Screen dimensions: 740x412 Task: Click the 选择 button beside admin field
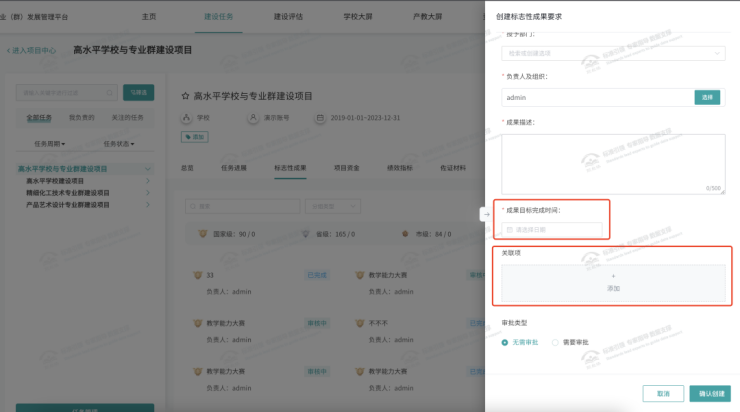point(707,97)
